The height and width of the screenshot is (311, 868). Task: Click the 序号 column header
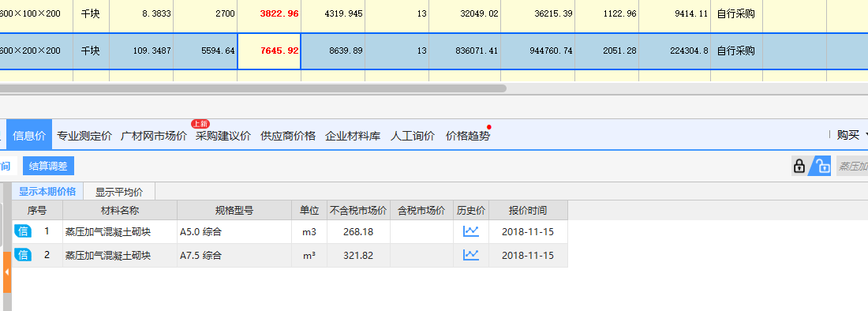(37, 210)
